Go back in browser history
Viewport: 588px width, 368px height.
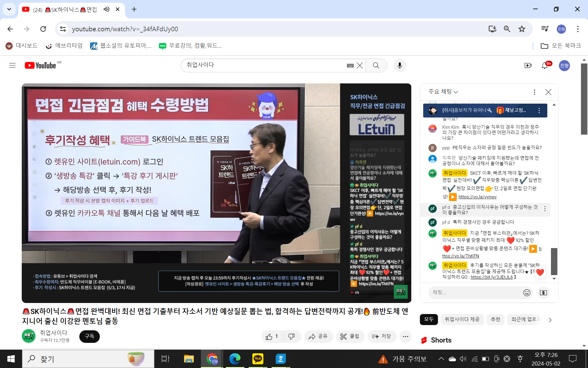point(10,29)
